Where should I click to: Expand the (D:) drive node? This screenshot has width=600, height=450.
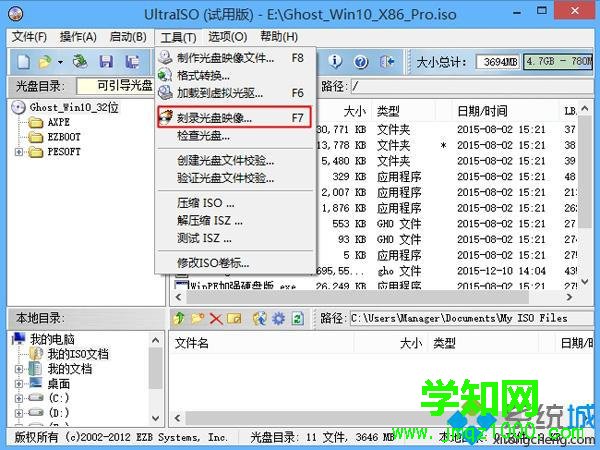18,413
